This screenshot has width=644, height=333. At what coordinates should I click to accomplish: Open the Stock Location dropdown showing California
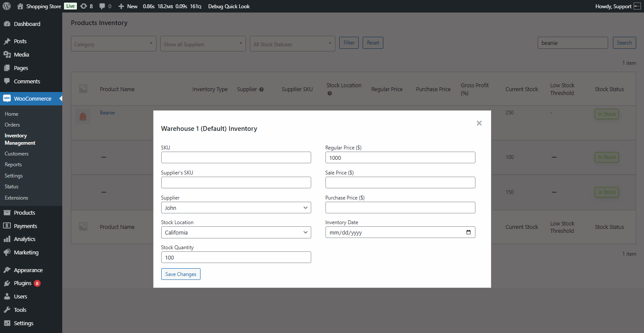tap(236, 232)
